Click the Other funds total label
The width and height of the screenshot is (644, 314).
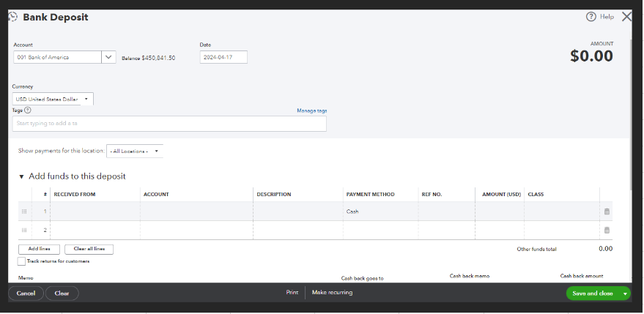[x=537, y=249]
